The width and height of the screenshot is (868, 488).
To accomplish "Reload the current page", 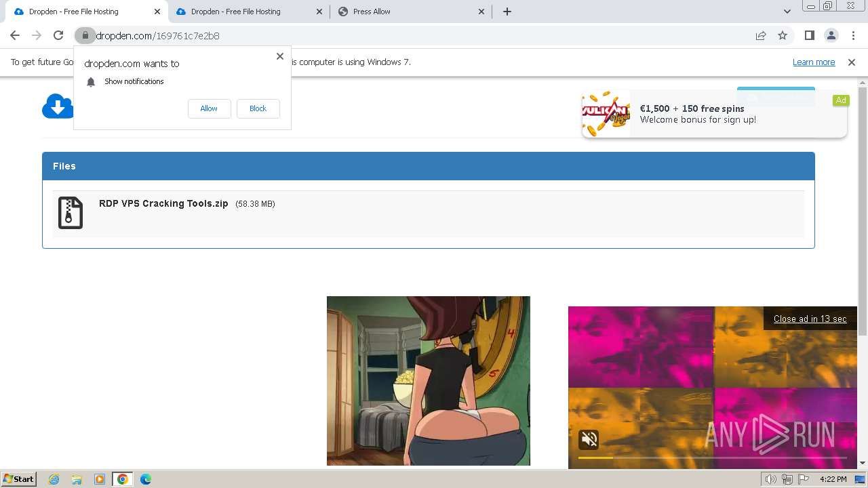I will [x=58, y=35].
